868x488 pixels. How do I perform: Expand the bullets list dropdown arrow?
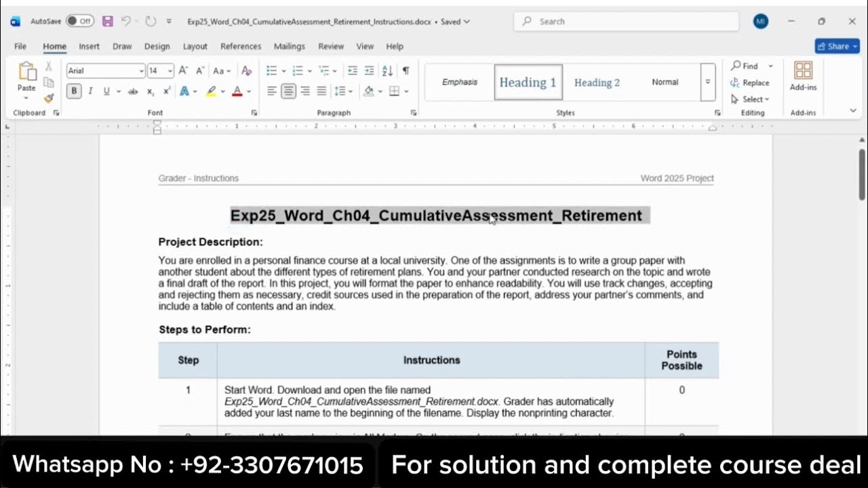[283, 71]
